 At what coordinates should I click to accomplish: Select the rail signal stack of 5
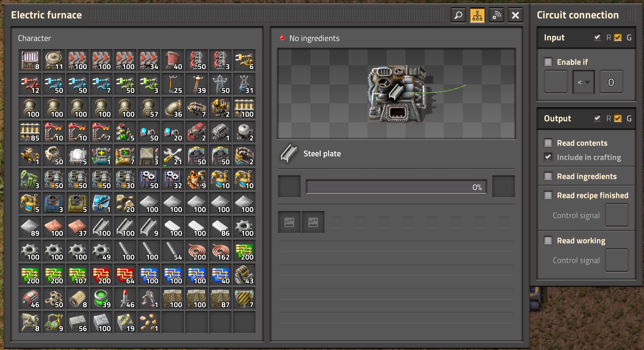pos(125,132)
